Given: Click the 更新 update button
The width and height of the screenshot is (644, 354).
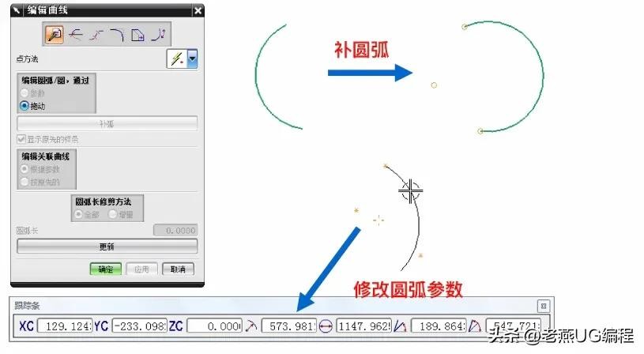Looking at the screenshot, I should click(107, 247).
